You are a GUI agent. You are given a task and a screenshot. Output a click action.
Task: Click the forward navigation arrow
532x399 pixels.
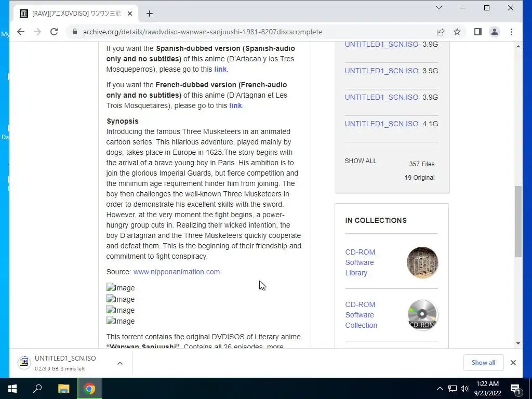pos(37,32)
